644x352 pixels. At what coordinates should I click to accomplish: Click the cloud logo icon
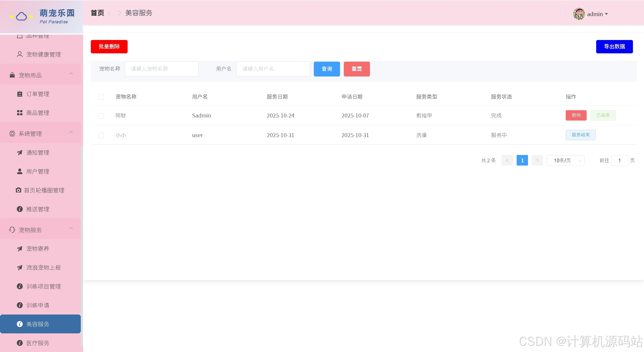click(21, 17)
